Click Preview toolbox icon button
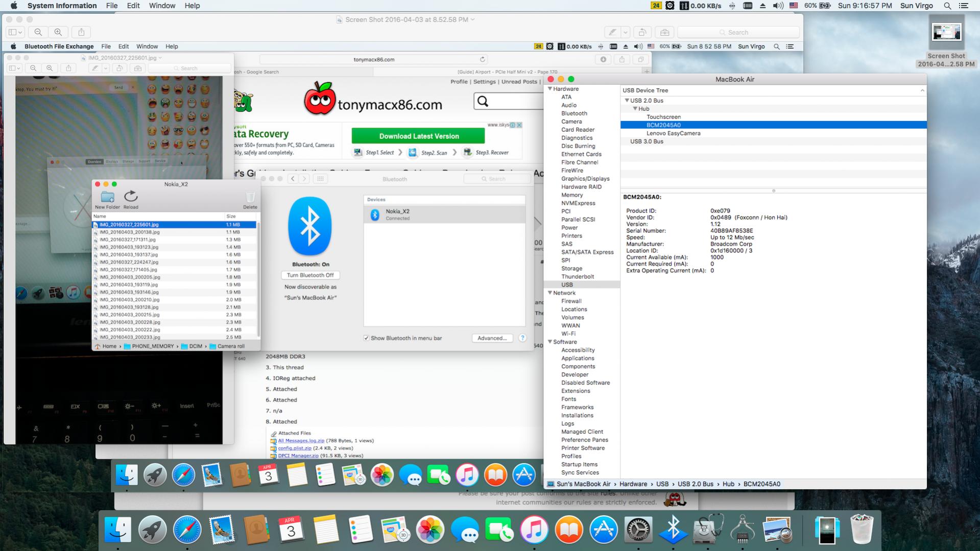The width and height of the screenshot is (980, 551). click(x=664, y=32)
